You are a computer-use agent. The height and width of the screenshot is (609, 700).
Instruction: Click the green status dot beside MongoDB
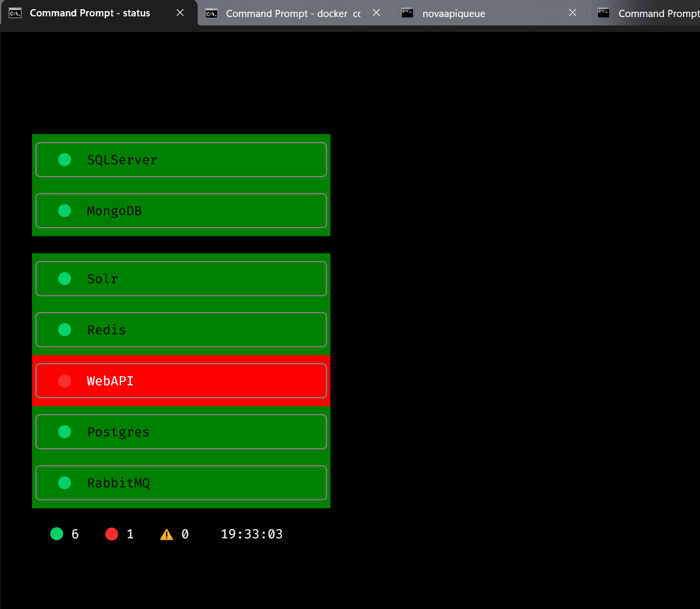64,211
